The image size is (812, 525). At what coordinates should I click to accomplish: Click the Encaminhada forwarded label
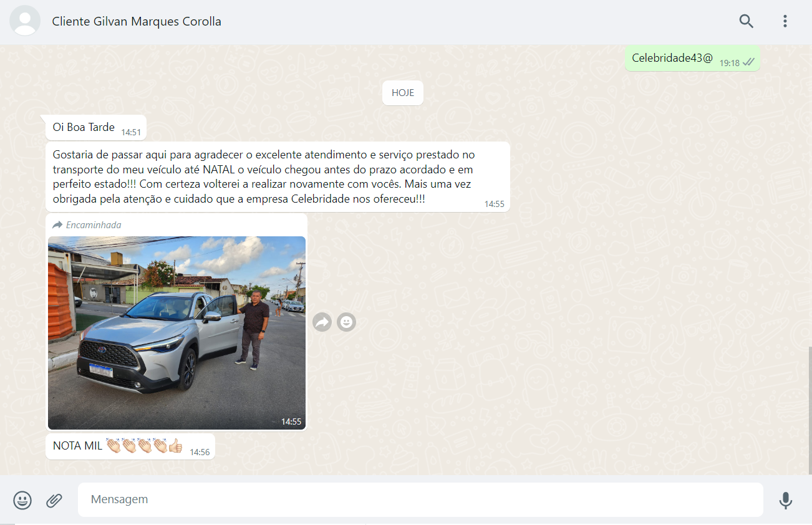87,224
